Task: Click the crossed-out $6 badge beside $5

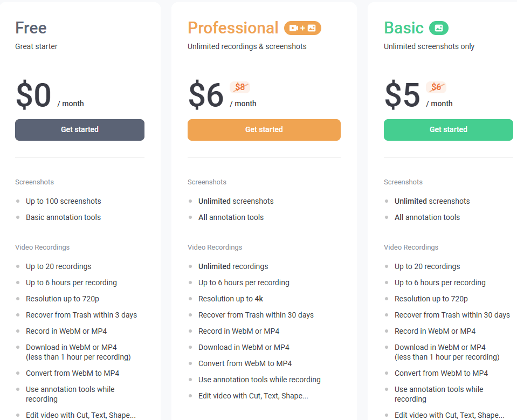Action: (437, 87)
